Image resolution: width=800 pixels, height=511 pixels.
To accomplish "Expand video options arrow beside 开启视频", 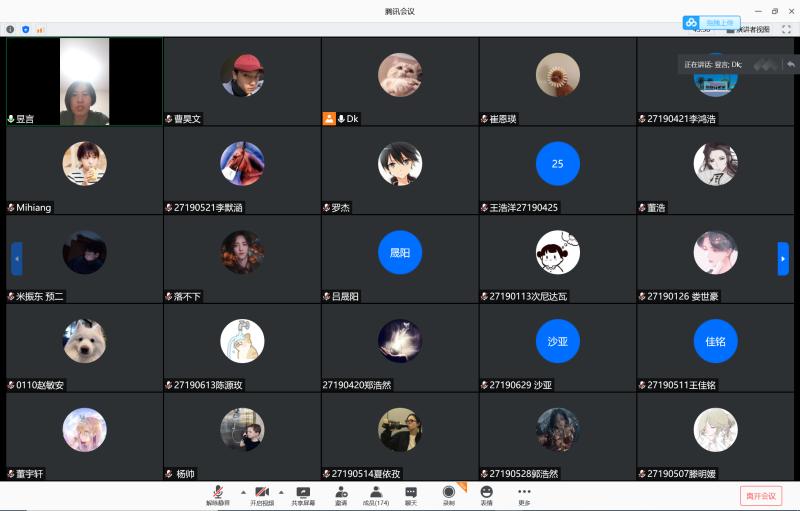I will 281,492.
